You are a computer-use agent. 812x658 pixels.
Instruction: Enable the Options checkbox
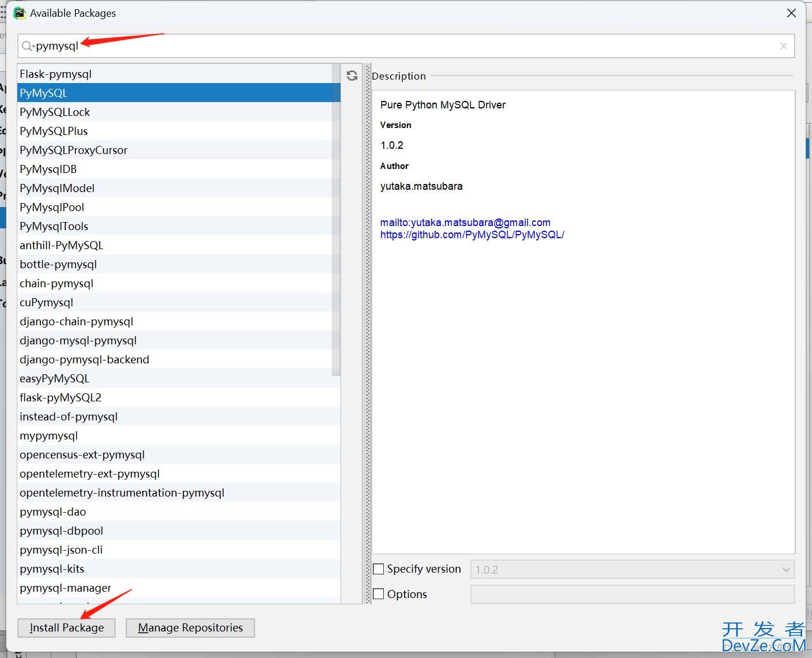(x=379, y=594)
